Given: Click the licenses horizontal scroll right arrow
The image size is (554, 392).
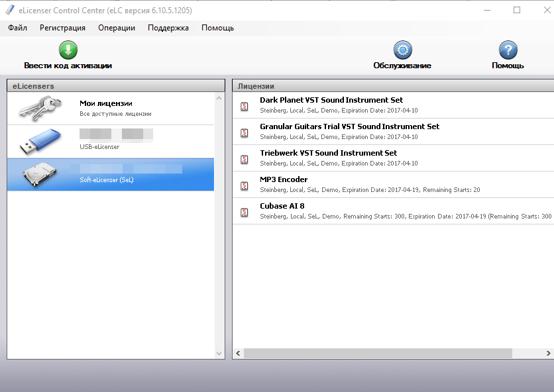Looking at the screenshot, I should (x=548, y=353).
